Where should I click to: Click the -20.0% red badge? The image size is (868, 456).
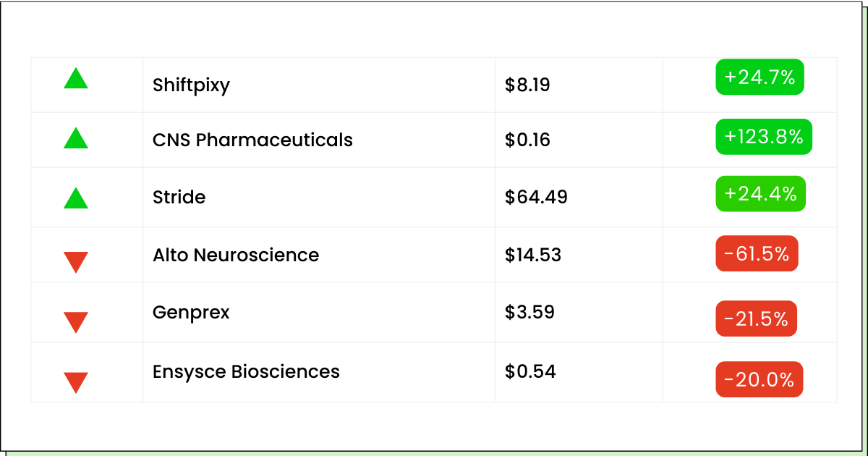[x=759, y=379]
